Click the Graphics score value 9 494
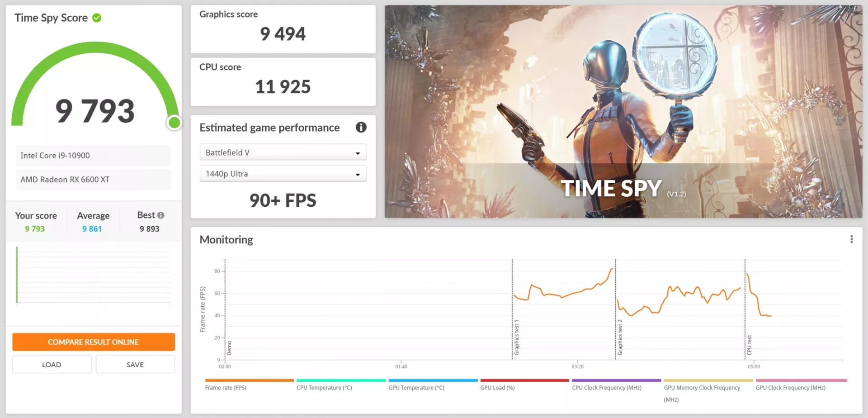 283,34
